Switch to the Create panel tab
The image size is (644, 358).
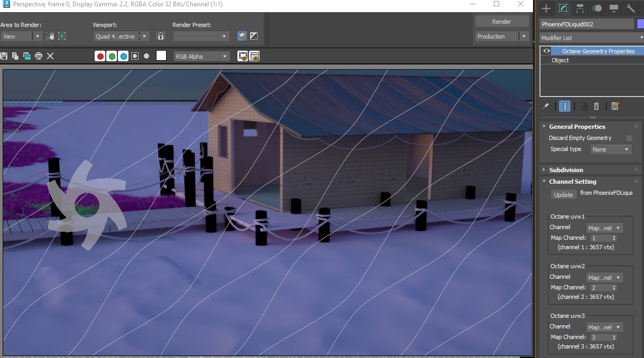(x=546, y=8)
